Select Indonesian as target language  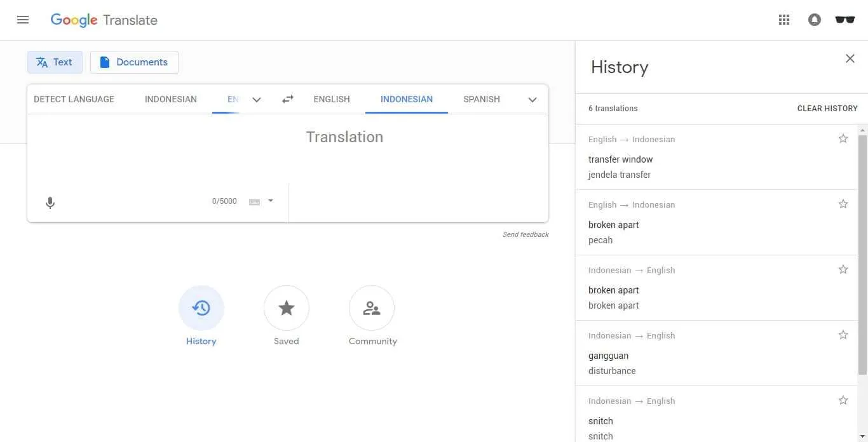coord(407,99)
